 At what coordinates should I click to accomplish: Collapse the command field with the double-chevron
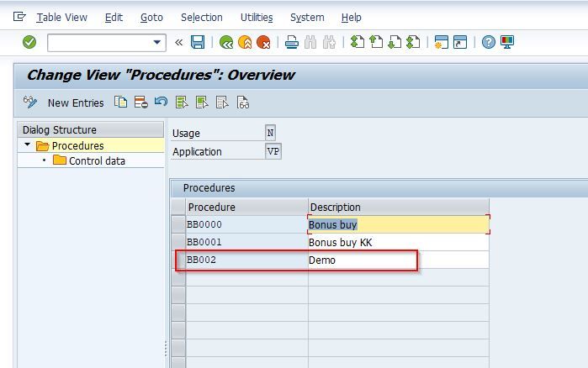(179, 42)
